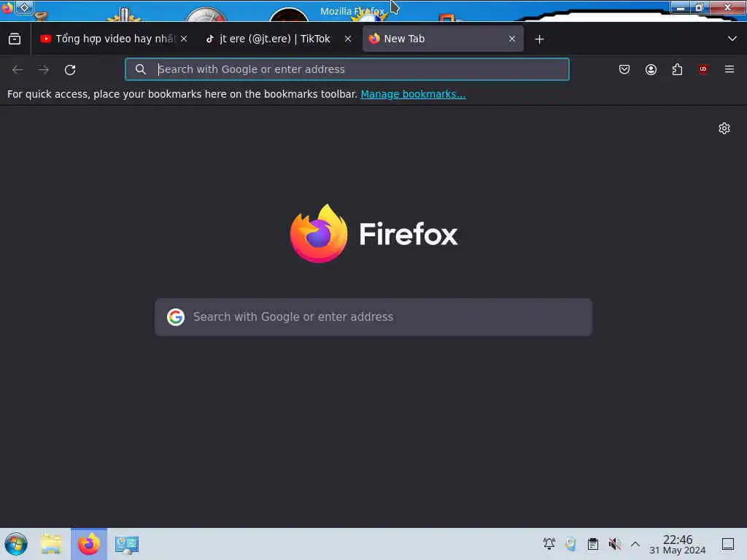
Task: Close the YouTube Tổng hợp video tab
Action: (x=184, y=39)
